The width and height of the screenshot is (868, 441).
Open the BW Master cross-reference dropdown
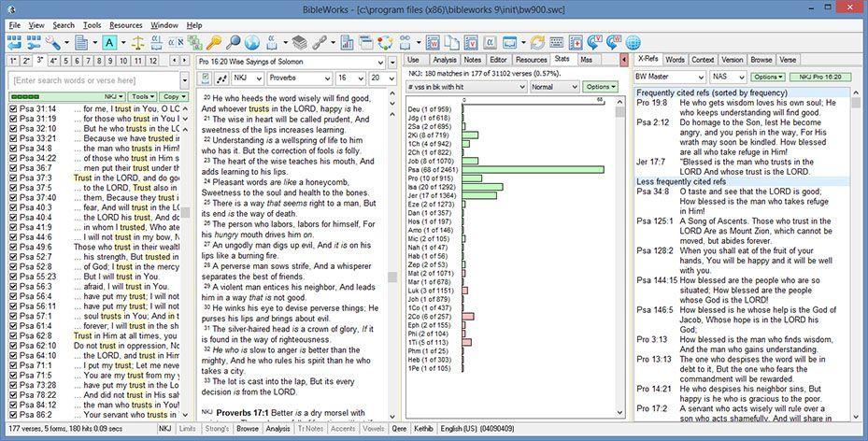[x=670, y=77]
